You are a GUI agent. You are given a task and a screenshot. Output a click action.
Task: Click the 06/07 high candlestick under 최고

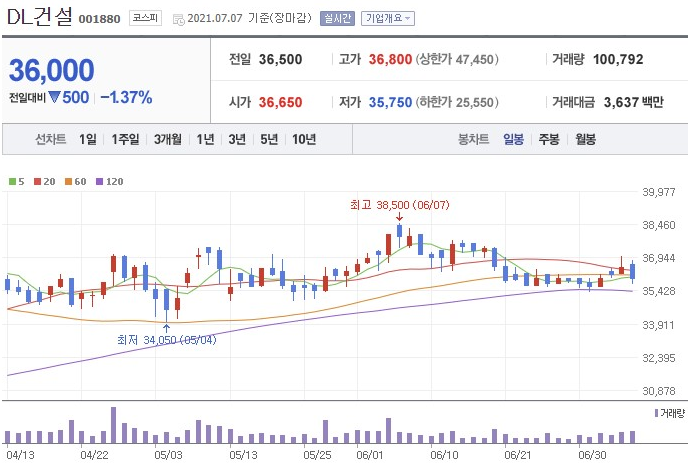[399, 236]
